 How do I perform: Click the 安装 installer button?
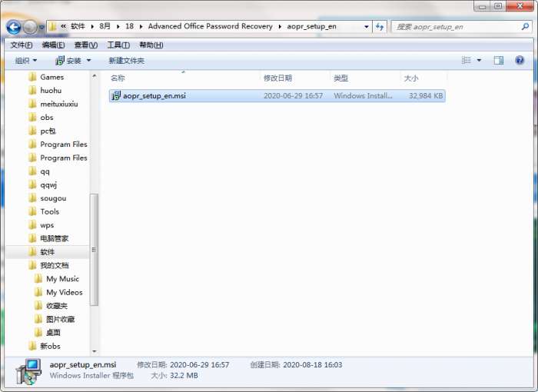point(68,61)
